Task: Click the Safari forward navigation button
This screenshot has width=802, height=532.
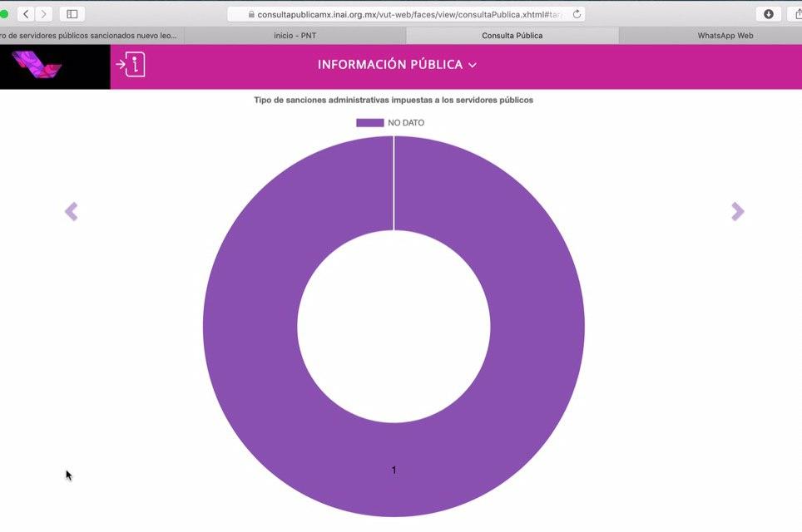Action: click(43, 14)
